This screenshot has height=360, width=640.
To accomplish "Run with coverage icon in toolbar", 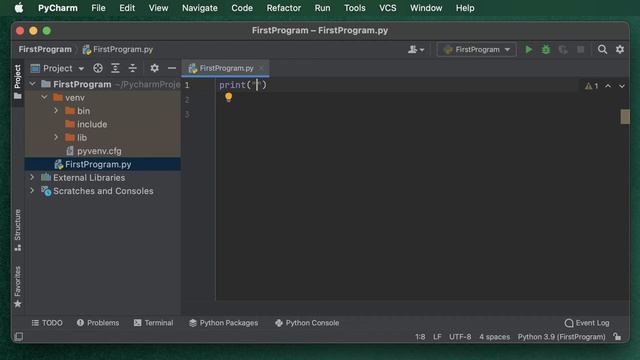I will (x=563, y=49).
